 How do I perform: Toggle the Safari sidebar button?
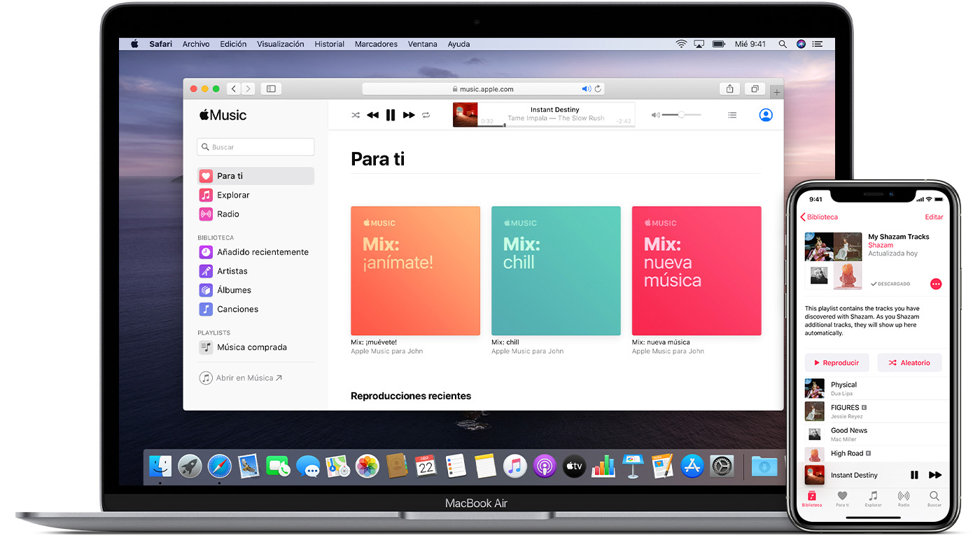tap(271, 89)
